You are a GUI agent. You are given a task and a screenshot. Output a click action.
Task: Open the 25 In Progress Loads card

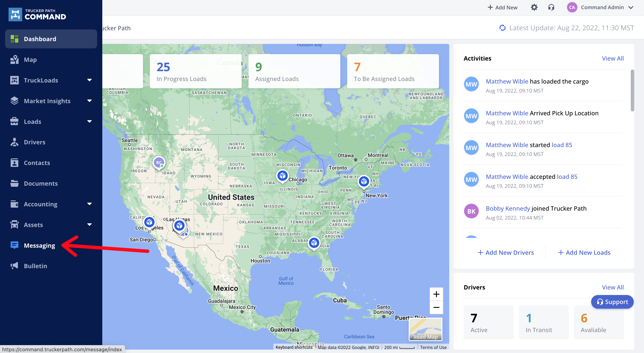click(195, 71)
